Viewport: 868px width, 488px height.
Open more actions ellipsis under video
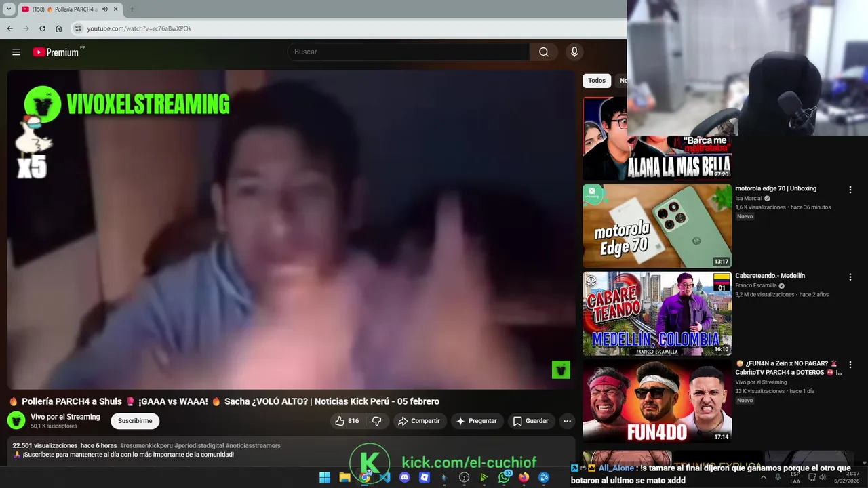tap(568, 421)
